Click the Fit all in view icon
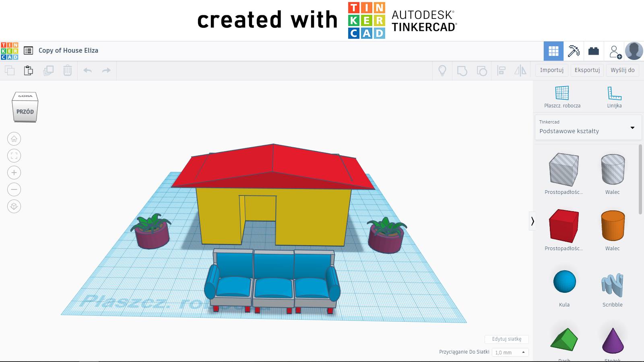 tap(14, 156)
